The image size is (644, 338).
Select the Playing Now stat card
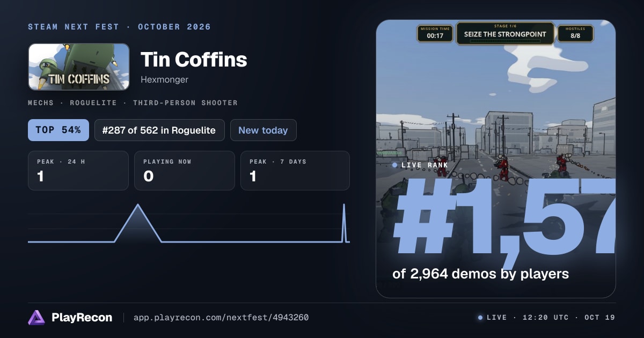(x=185, y=171)
